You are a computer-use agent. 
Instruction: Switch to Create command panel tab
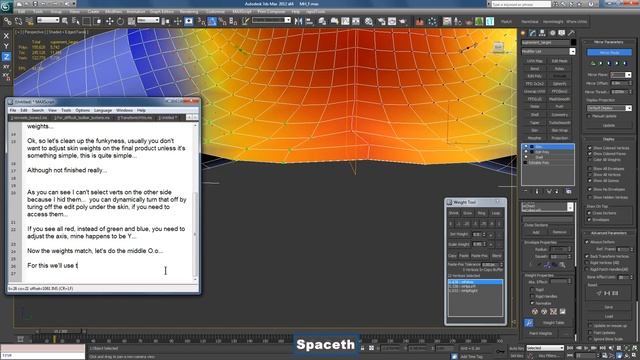(x=523, y=33)
